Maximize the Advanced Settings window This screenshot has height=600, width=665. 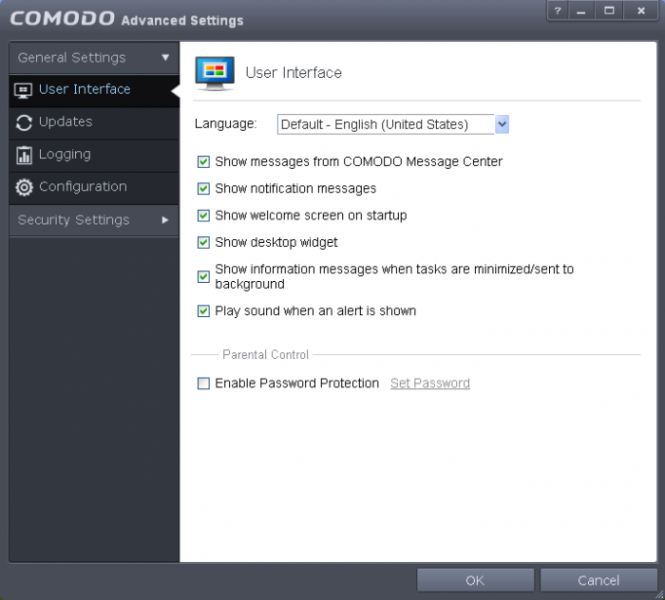tap(609, 11)
